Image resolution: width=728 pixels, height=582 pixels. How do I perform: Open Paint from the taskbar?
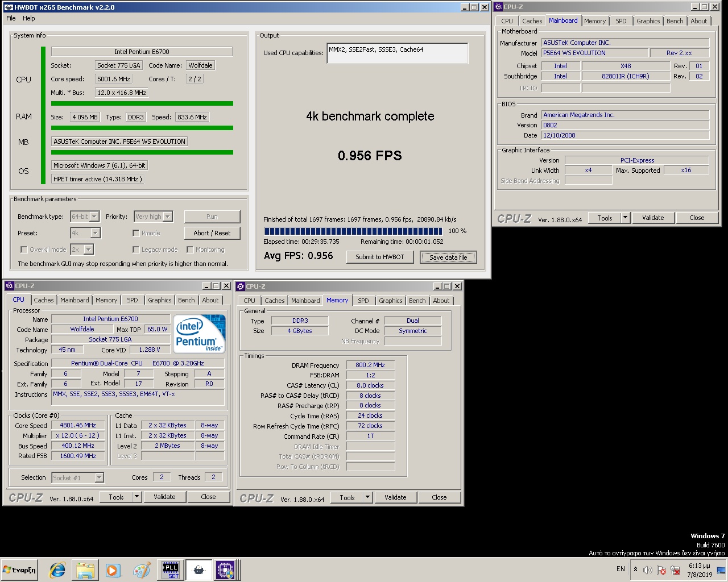pos(141,570)
